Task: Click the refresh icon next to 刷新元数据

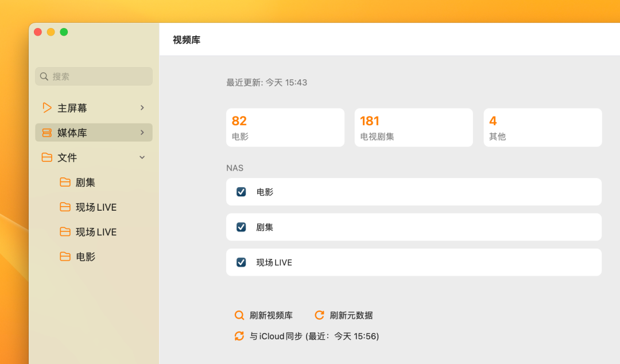Action: coord(319,315)
